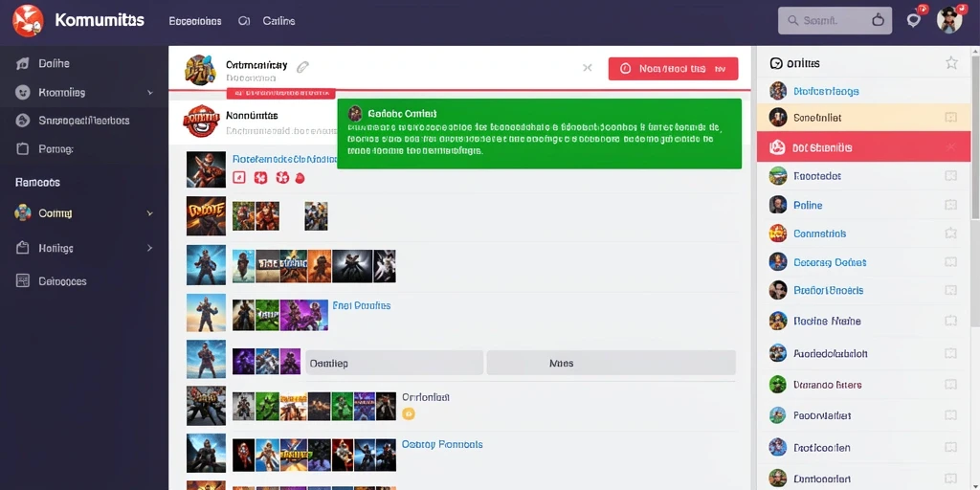Screen dimensions: 980x490
Task: Click the 'Pomog' icon in the left sidebar
Action: pyautogui.click(x=23, y=149)
